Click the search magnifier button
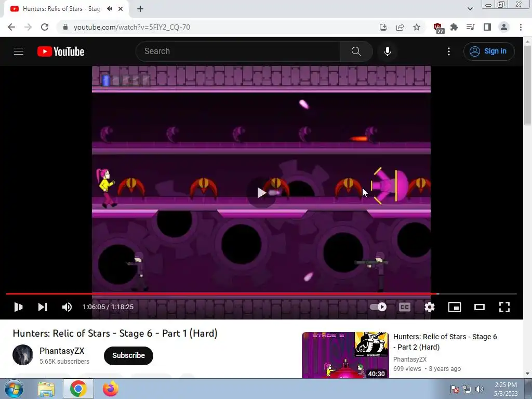This screenshot has width=532, height=399. 356,51
